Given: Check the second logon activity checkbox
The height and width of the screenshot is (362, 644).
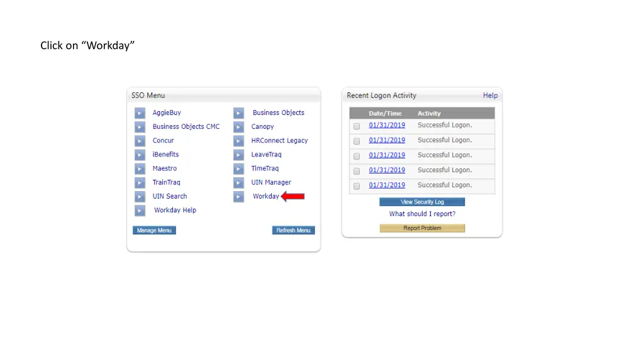Looking at the screenshot, I should pos(357,141).
